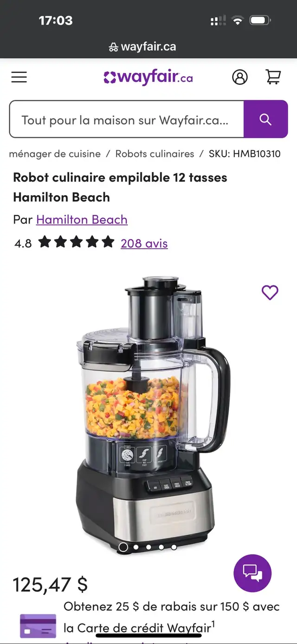This screenshot has height=644, width=297.
Task: Save product with the heart icon
Action: [x=270, y=292]
